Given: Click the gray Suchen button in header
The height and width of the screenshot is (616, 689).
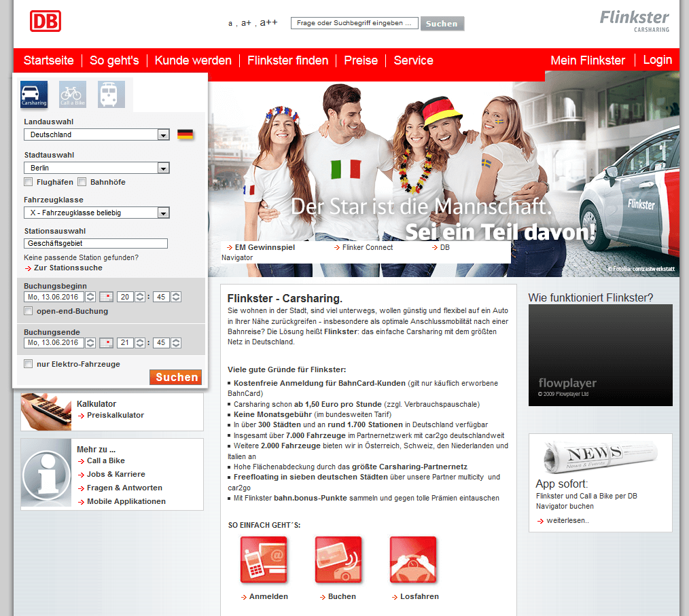Looking at the screenshot, I should [442, 24].
